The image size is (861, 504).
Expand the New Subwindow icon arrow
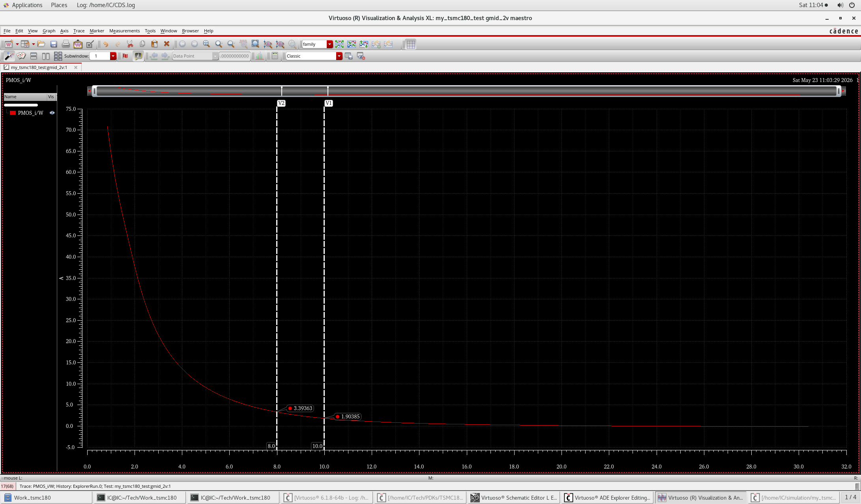pyautogui.click(x=33, y=44)
